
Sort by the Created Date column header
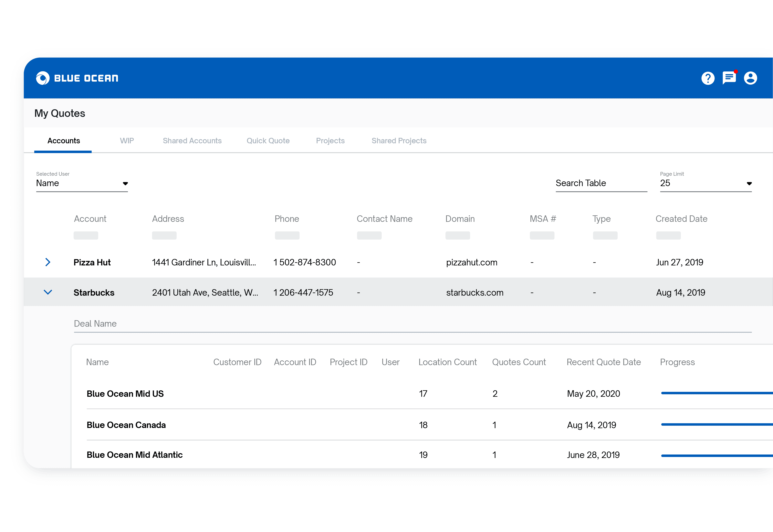pos(681,219)
